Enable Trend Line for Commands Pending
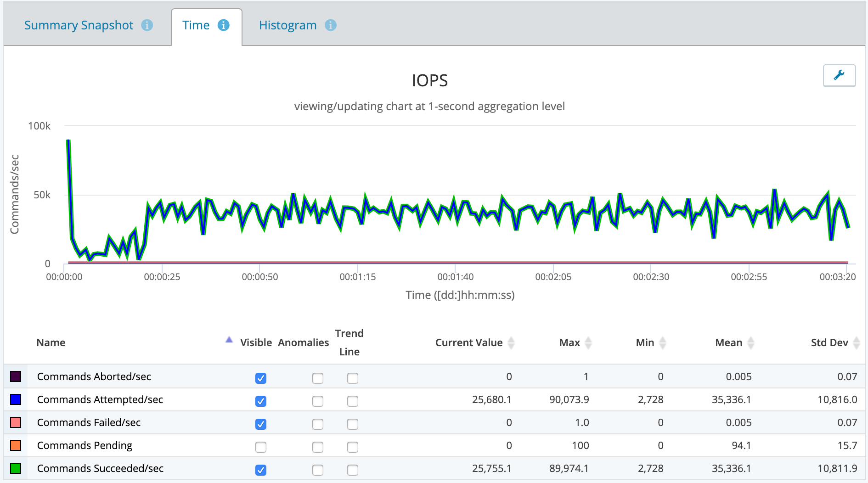The height and width of the screenshot is (483, 868). pyautogui.click(x=353, y=447)
